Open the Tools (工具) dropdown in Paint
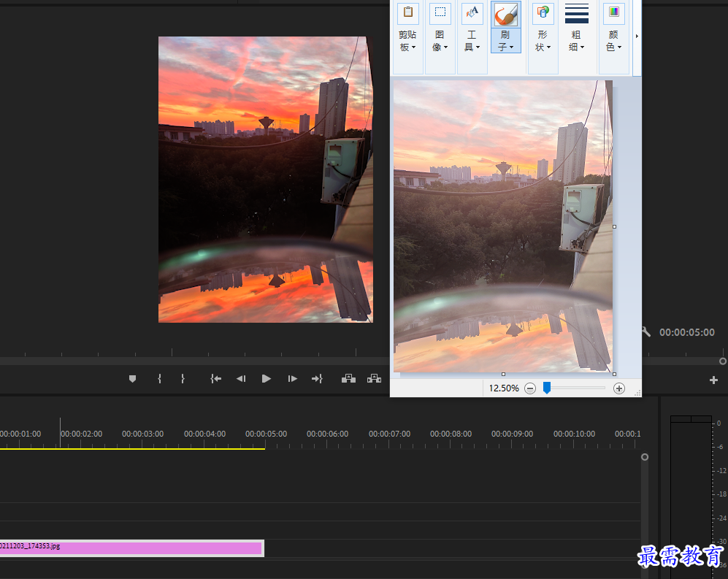Screen dimensions: 728x579 tap(472, 41)
